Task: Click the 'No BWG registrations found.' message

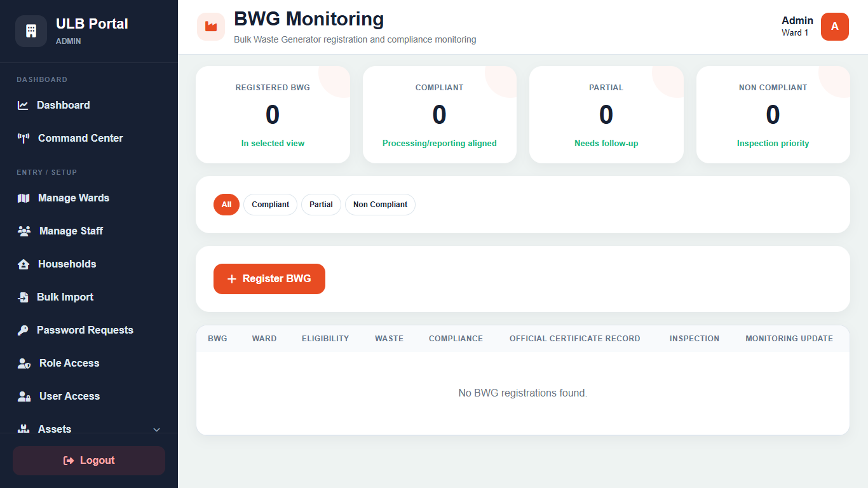Action: 523,393
